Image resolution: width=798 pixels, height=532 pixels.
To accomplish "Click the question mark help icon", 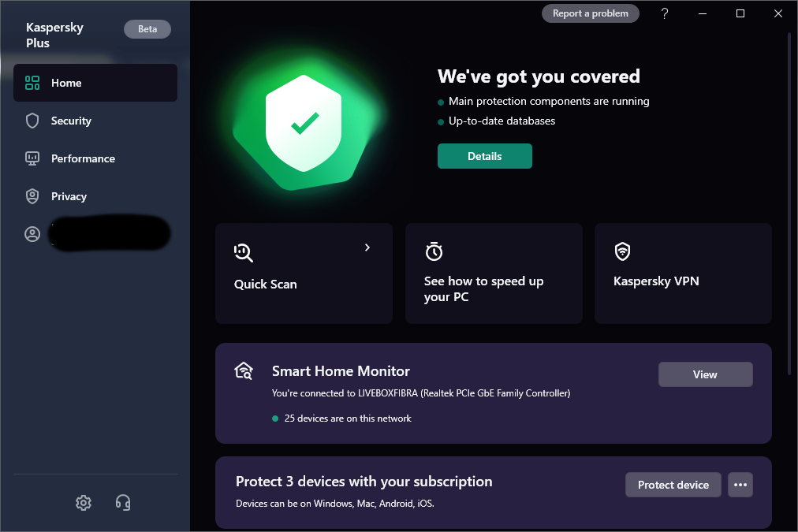I will [665, 13].
